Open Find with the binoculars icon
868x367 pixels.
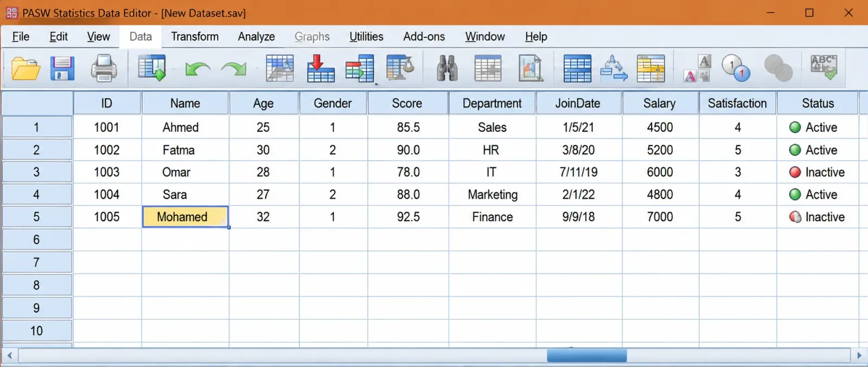[447, 69]
